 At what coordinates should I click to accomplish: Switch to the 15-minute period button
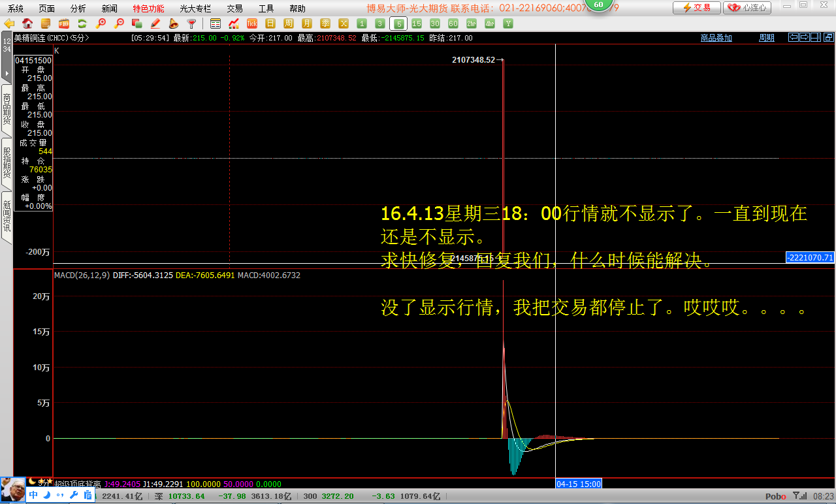coord(416,24)
